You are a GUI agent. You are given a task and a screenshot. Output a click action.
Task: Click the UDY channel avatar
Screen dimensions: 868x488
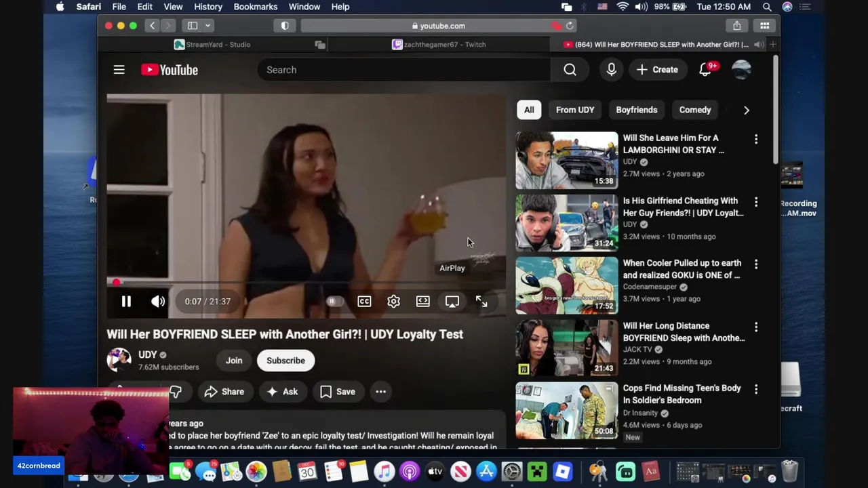[119, 360]
